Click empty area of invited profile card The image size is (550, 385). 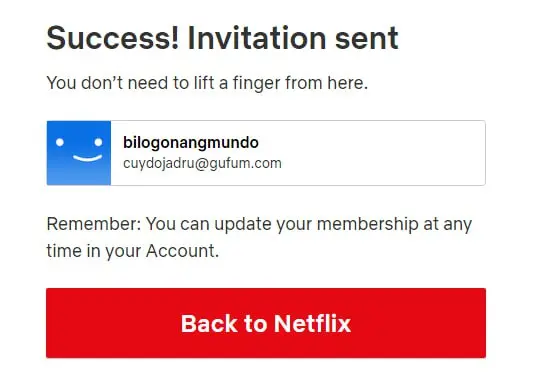(382, 153)
